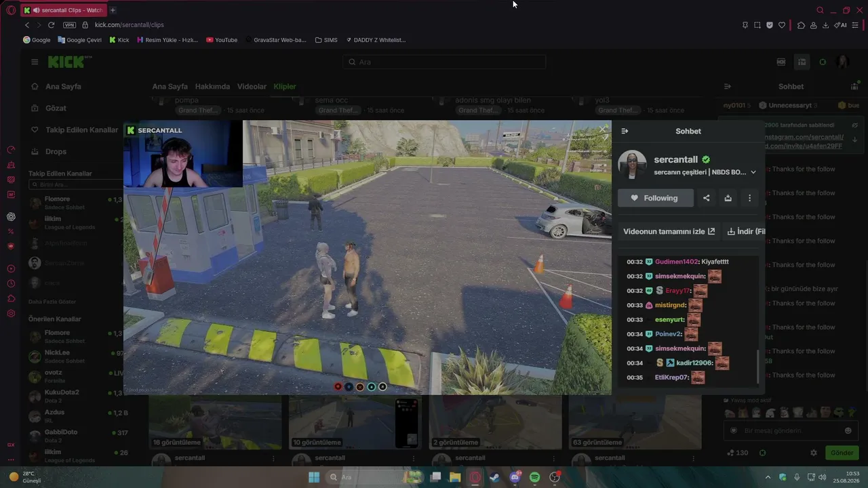This screenshot has height=488, width=868.
Task: Open the Opera snapshot tool icon
Action: coord(757,25)
